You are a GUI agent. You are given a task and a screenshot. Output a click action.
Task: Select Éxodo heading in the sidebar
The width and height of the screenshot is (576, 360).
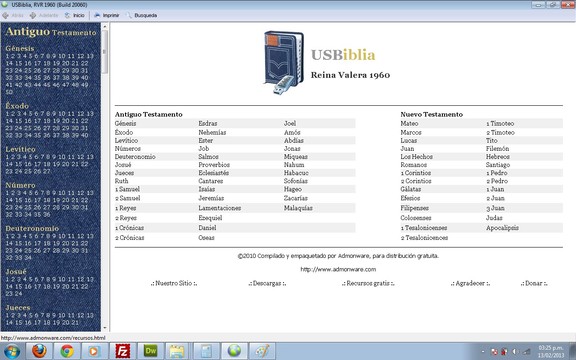click(17, 106)
